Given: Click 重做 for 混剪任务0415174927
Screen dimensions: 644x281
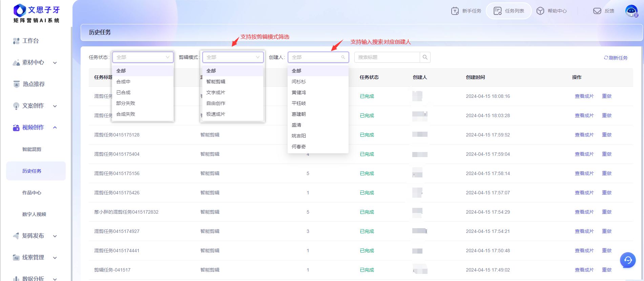Looking at the screenshot, I should [x=607, y=231].
